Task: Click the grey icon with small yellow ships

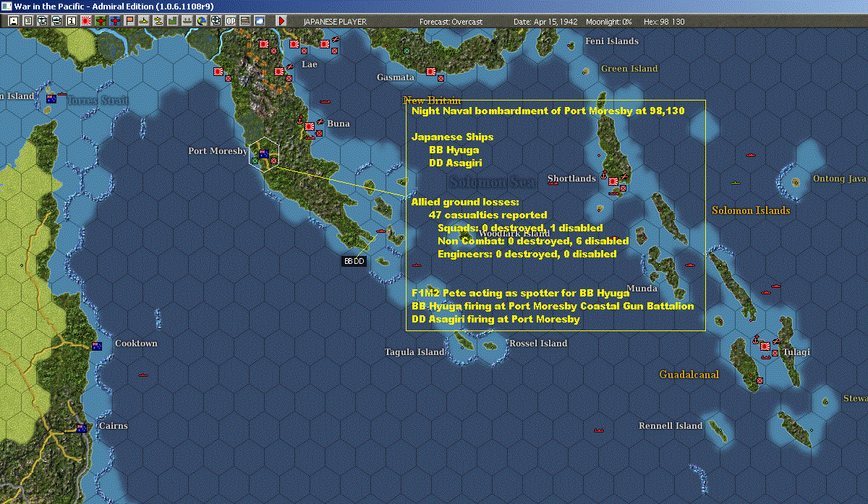Action: (x=187, y=21)
